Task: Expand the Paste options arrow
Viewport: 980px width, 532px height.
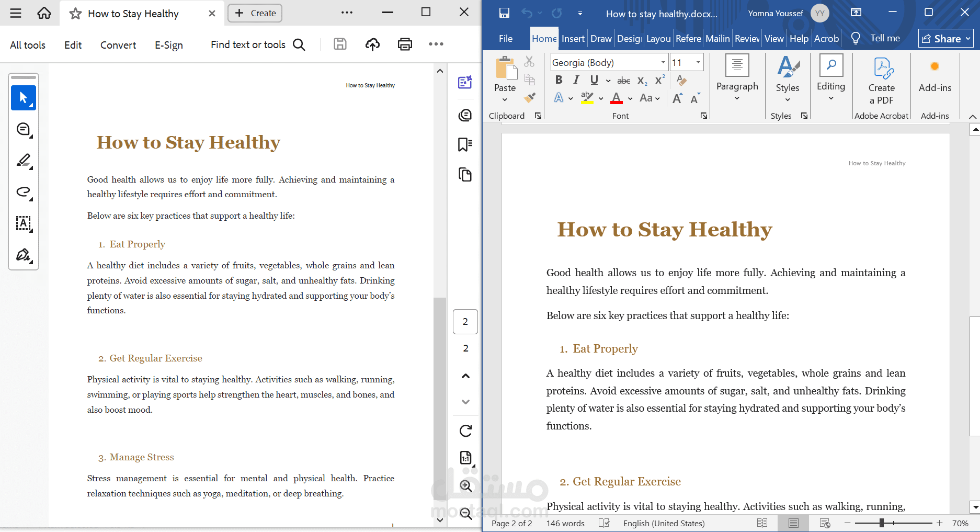Action: point(505,100)
